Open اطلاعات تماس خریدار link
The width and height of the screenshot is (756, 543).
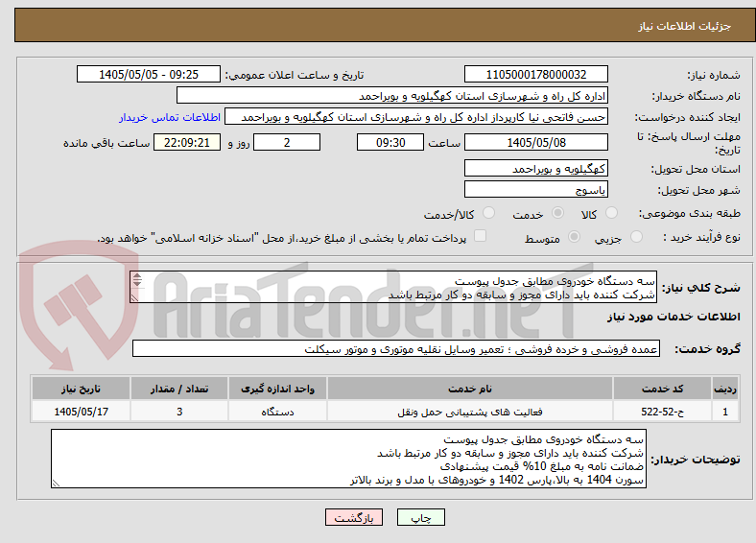(x=170, y=117)
